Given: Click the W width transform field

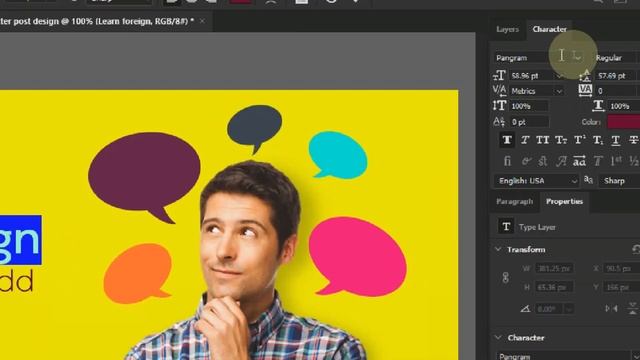Looking at the screenshot, I should click(x=553, y=268).
